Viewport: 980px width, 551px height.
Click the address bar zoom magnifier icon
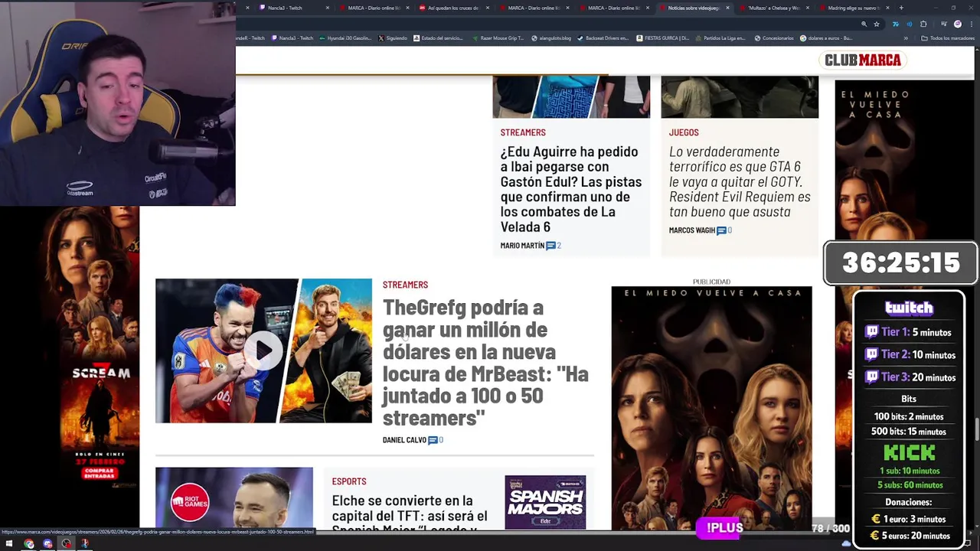point(864,24)
